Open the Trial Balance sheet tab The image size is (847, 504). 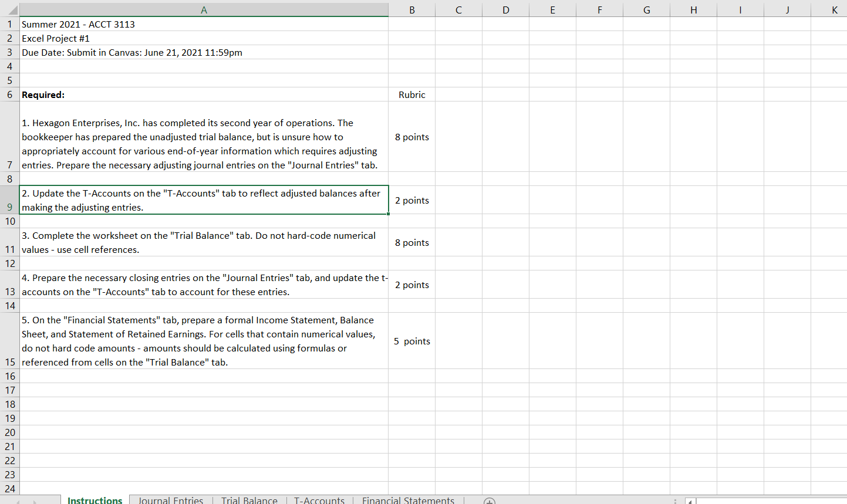[249, 500]
